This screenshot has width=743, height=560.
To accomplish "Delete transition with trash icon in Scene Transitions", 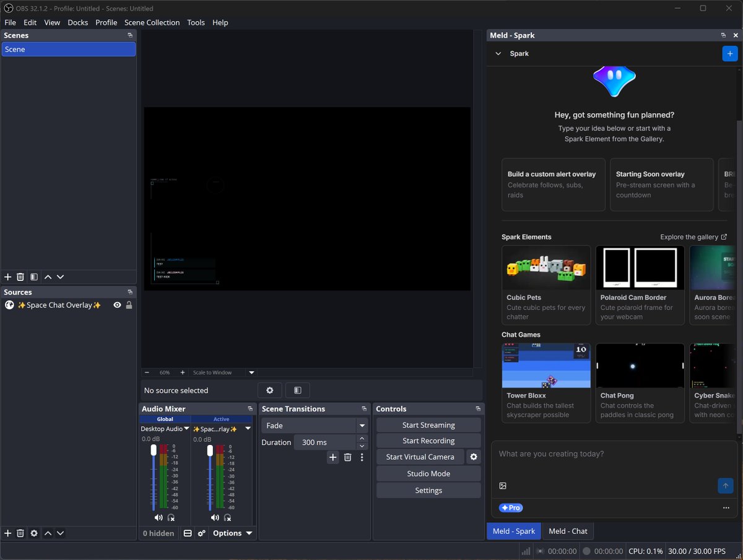I will (347, 457).
